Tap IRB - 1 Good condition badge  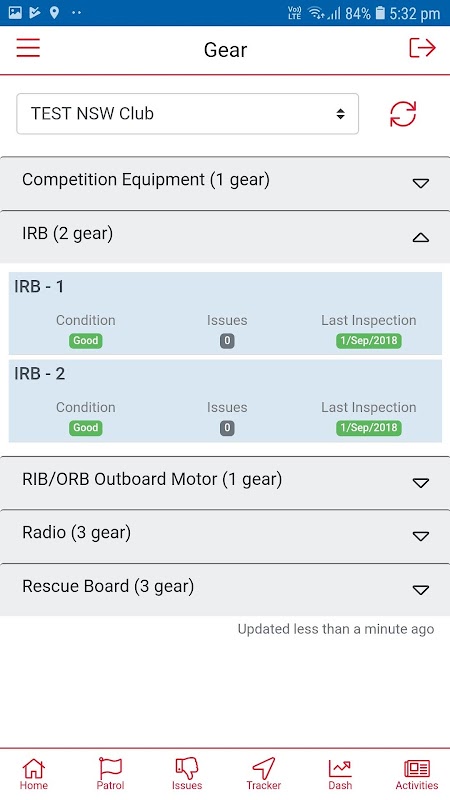tap(86, 341)
